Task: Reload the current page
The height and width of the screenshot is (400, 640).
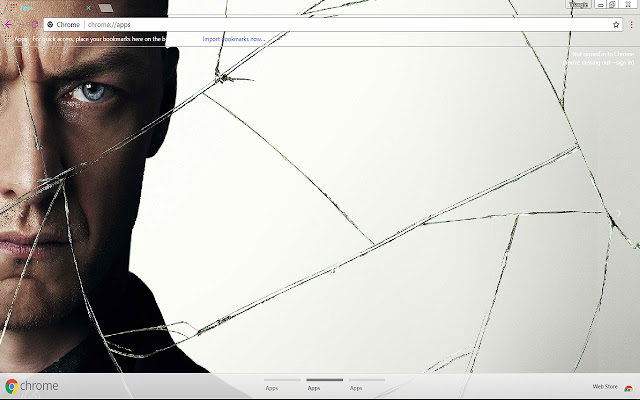Action: (x=35, y=24)
